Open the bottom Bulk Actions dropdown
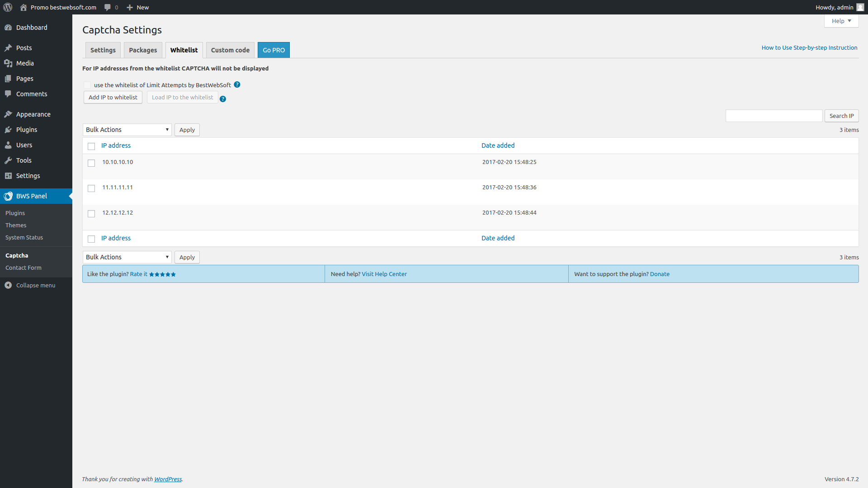Image resolution: width=868 pixels, height=488 pixels. point(127,257)
